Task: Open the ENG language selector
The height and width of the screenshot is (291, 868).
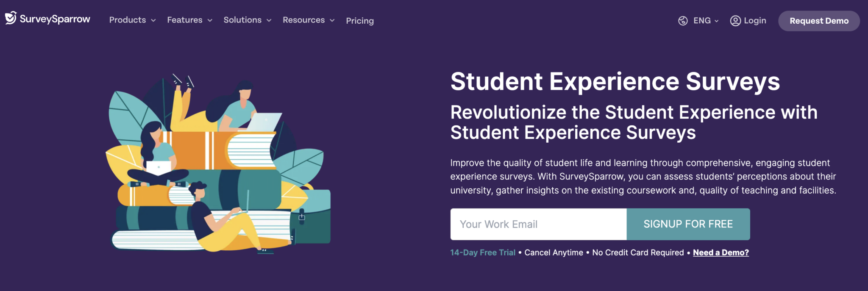Action: tap(703, 20)
